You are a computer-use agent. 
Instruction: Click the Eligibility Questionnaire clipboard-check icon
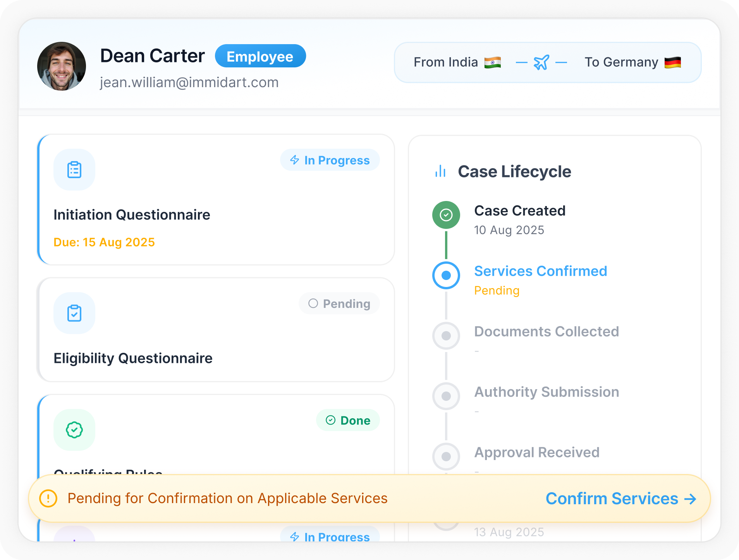coord(74,313)
